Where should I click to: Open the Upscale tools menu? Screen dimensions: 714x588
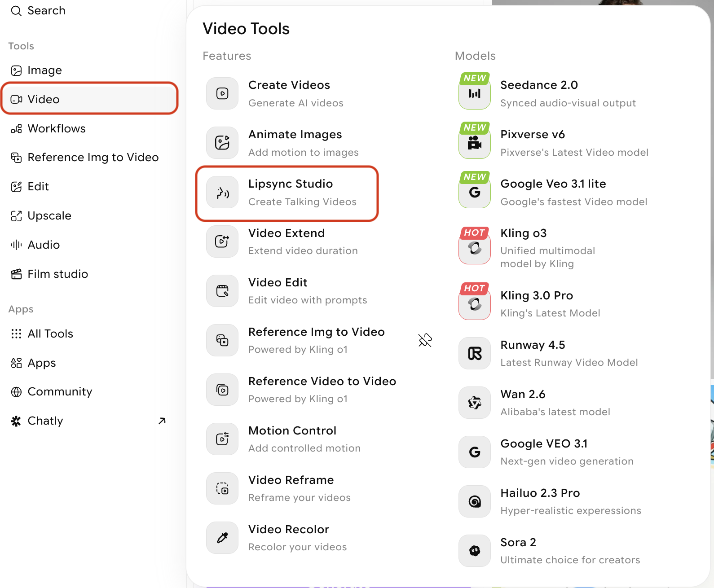tap(90, 216)
